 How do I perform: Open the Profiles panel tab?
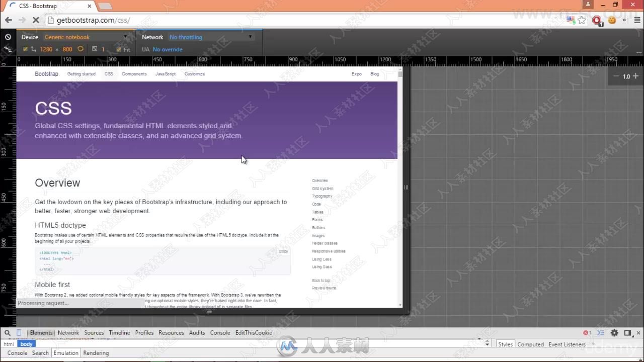point(144,333)
